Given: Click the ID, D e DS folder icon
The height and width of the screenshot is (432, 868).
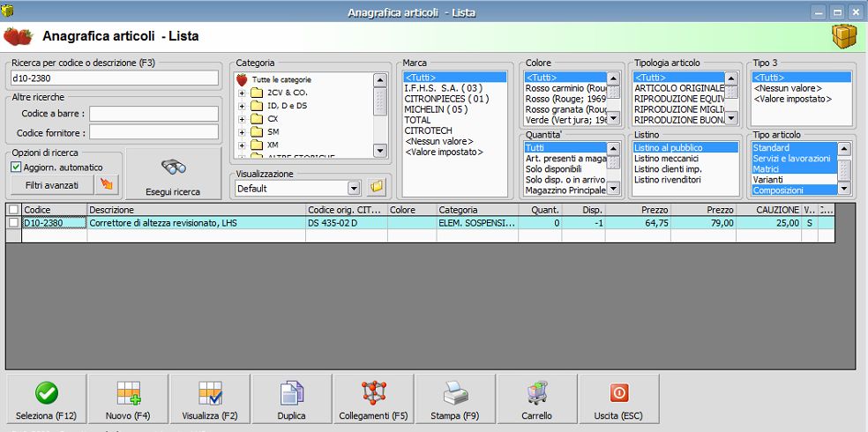Looking at the screenshot, I should click(257, 106).
